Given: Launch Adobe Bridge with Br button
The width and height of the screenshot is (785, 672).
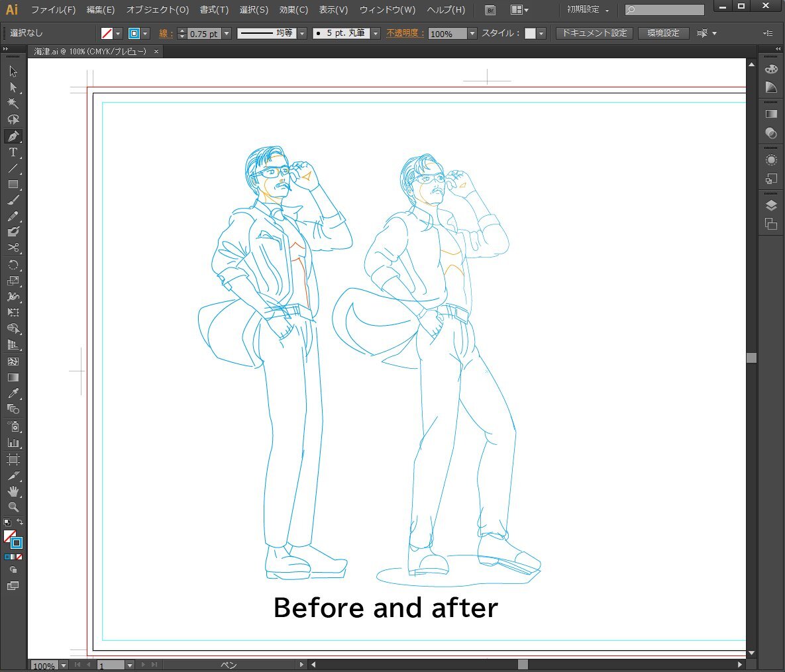Looking at the screenshot, I should pyautogui.click(x=491, y=10).
